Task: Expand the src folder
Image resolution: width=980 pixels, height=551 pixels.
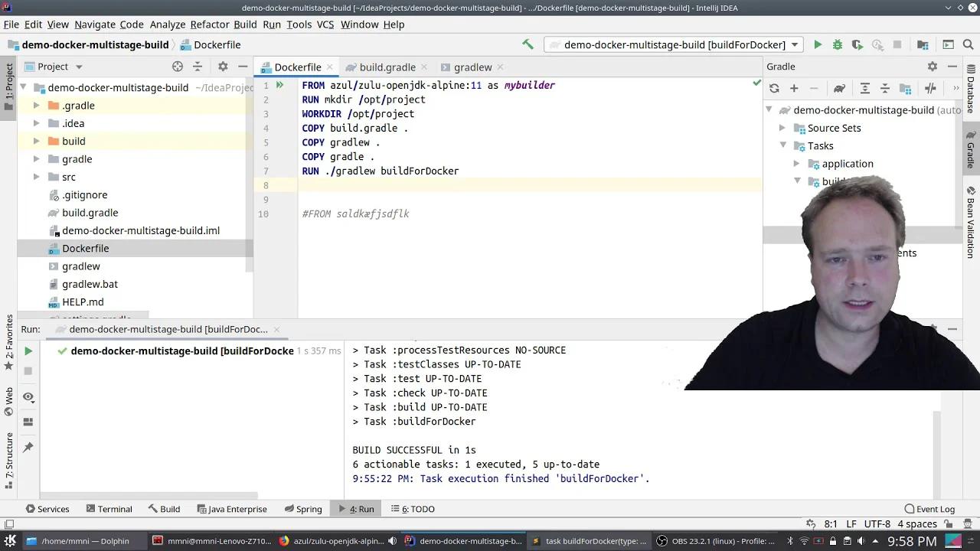Action: click(x=36, y=177)
